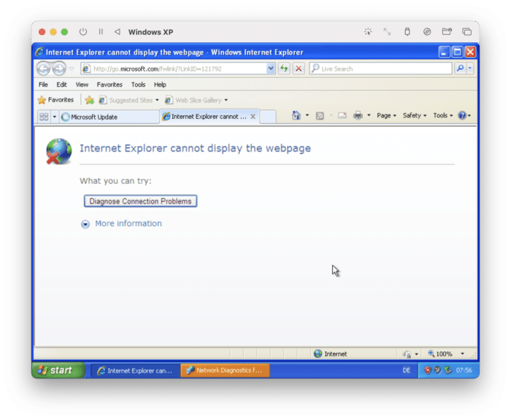The height and width of the screenshot is (420, 511).
Task: Open tab list dropdown arrow
Action: point(55,117)
